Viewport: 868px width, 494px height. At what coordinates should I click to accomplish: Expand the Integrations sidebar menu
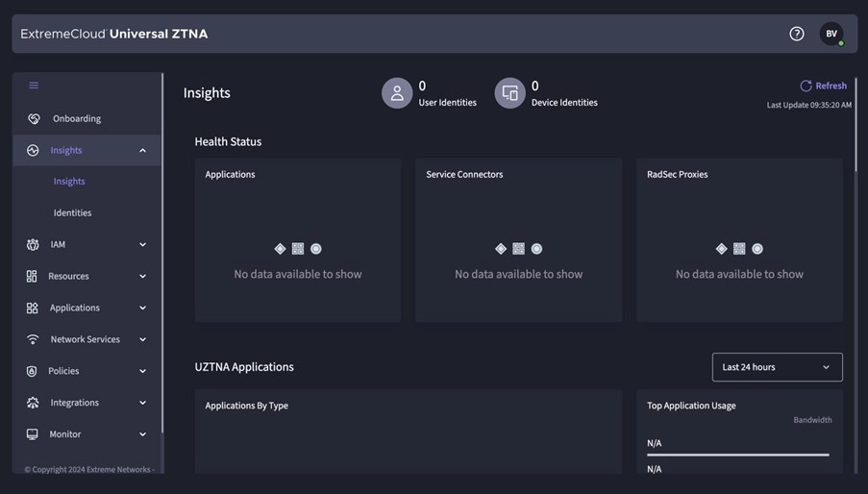(142, 403)
